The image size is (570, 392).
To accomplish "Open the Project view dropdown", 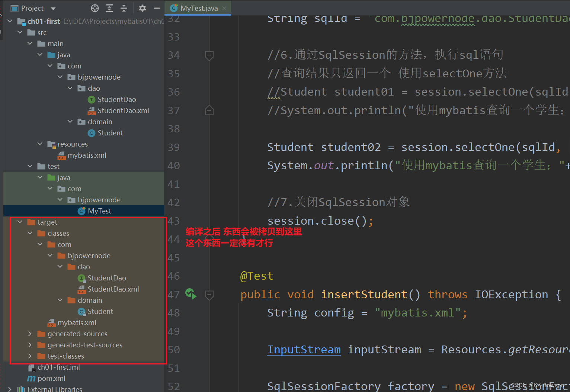I will point(53,9).
